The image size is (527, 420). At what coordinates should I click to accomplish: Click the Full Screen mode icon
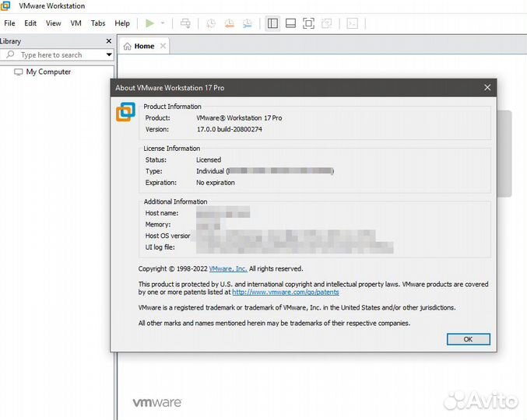tap(308, 23)
